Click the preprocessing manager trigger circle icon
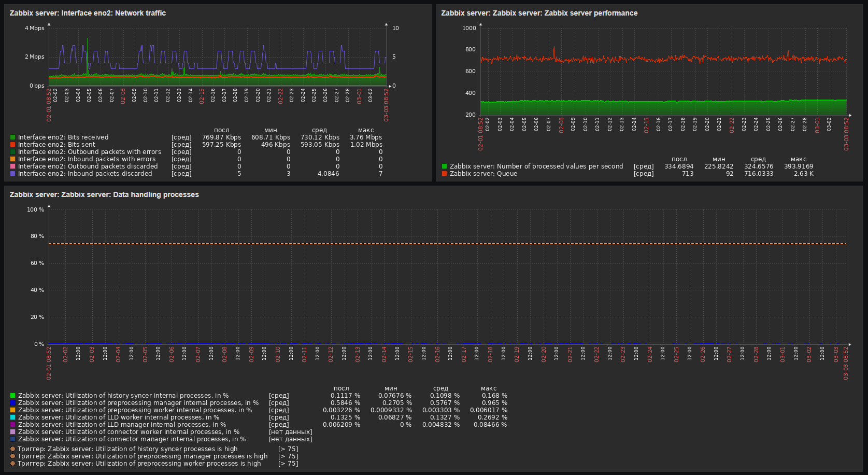This screenshot has height=475, width=868. (12, 456)
